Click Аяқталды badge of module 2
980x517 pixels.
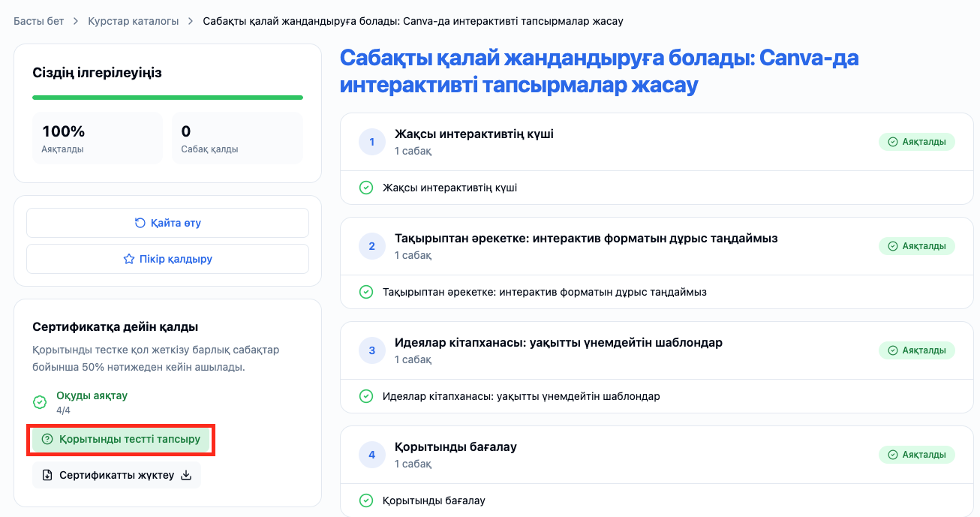[917, 246]
